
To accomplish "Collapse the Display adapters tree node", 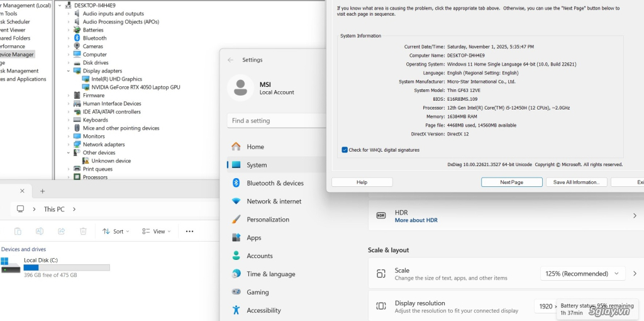I will (69, 71).
